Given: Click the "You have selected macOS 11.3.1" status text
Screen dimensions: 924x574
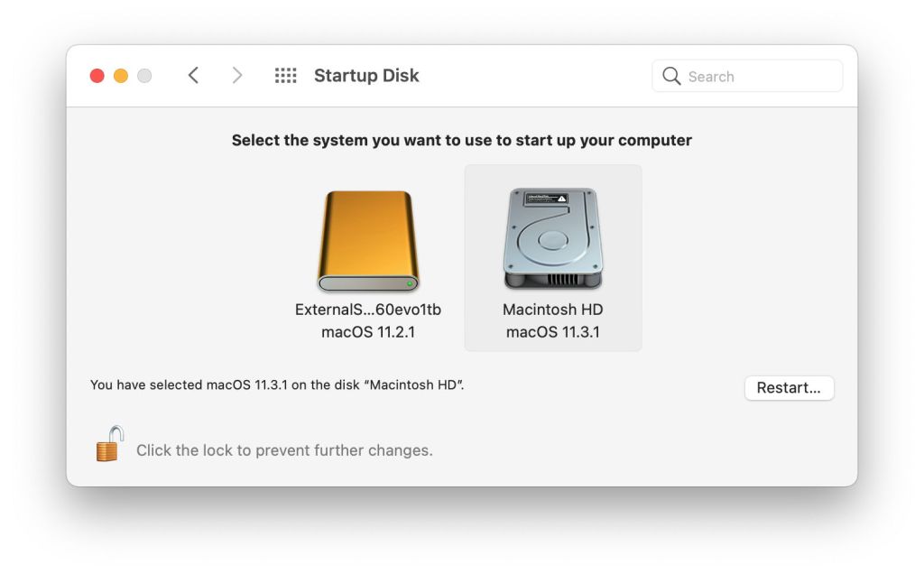Looking at the screenshot, I should 277,385.
